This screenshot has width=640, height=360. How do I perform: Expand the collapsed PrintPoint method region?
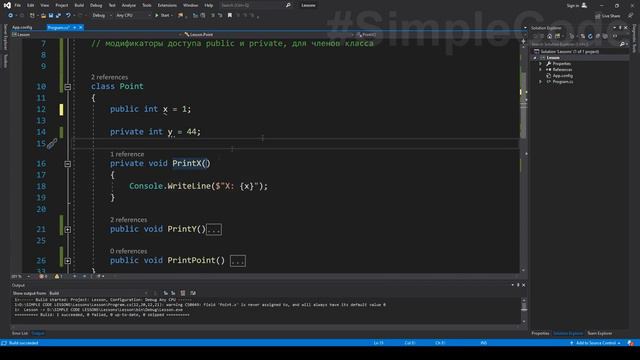coord(68,261)
